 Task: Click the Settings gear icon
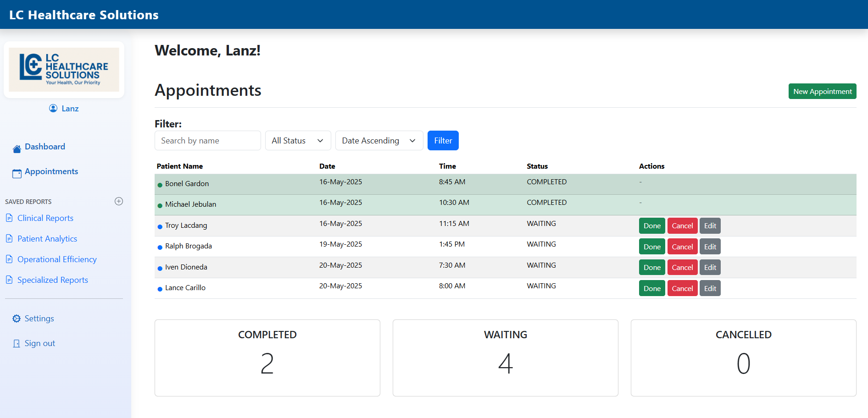(16, 318)
